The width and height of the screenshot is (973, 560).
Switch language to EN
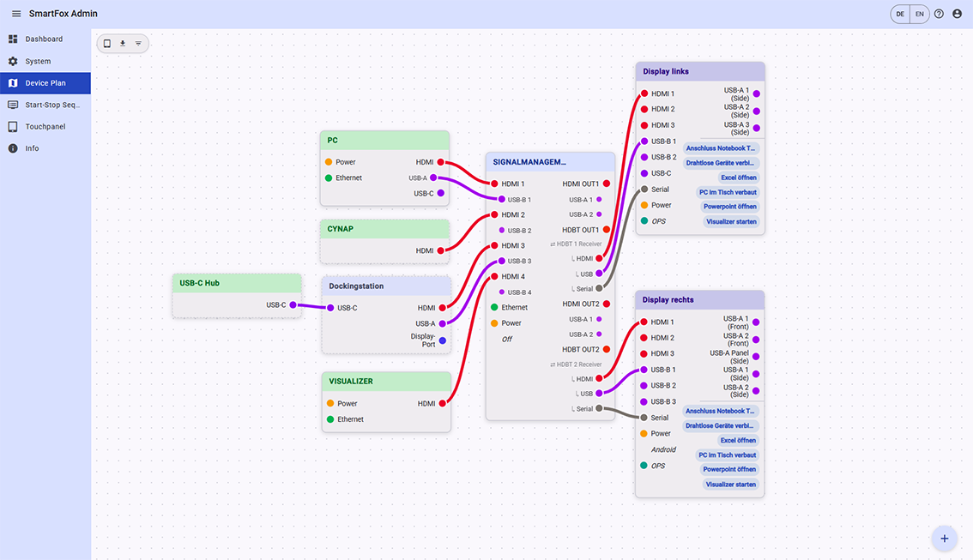click(x=920, y=14)
